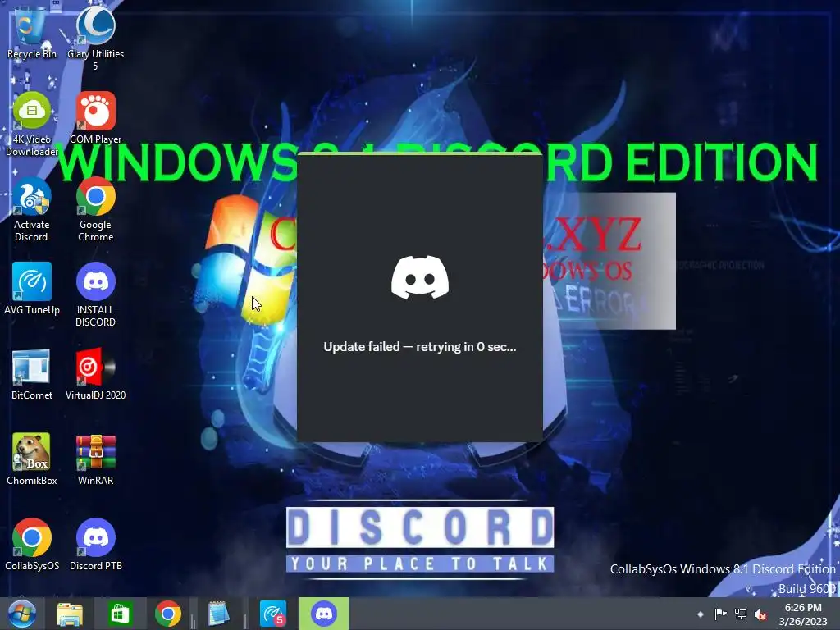Screen dimensions: 840x630
Task: Show hidden tray icons
Action: click(x=700, y=614)
